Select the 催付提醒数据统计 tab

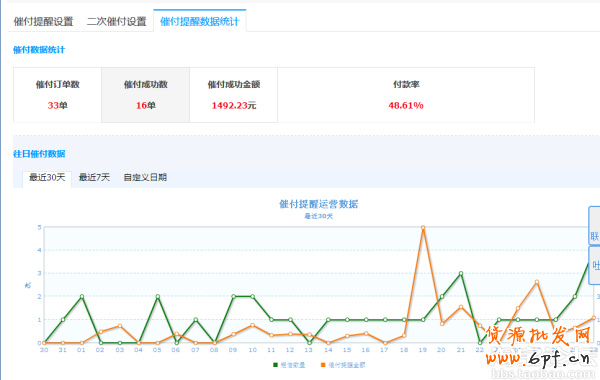199,21
